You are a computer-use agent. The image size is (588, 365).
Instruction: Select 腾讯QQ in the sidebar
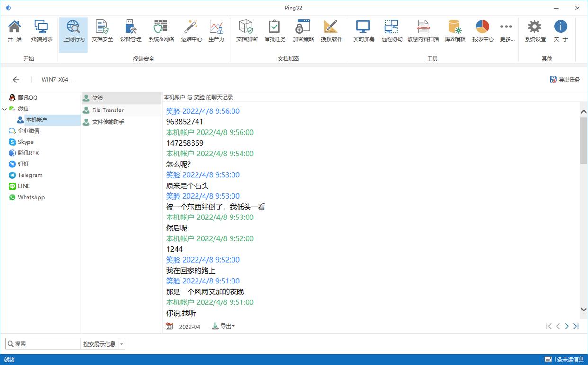[27, 98]
